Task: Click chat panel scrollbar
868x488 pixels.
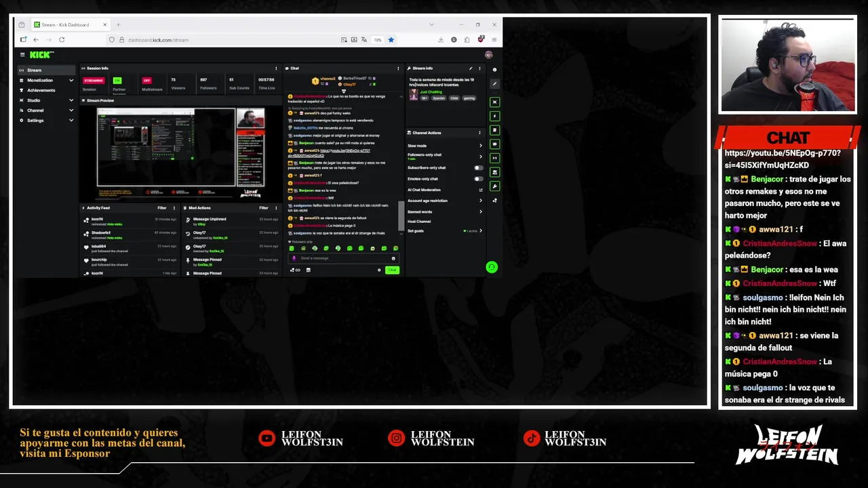Action: (x=400, y=216)
